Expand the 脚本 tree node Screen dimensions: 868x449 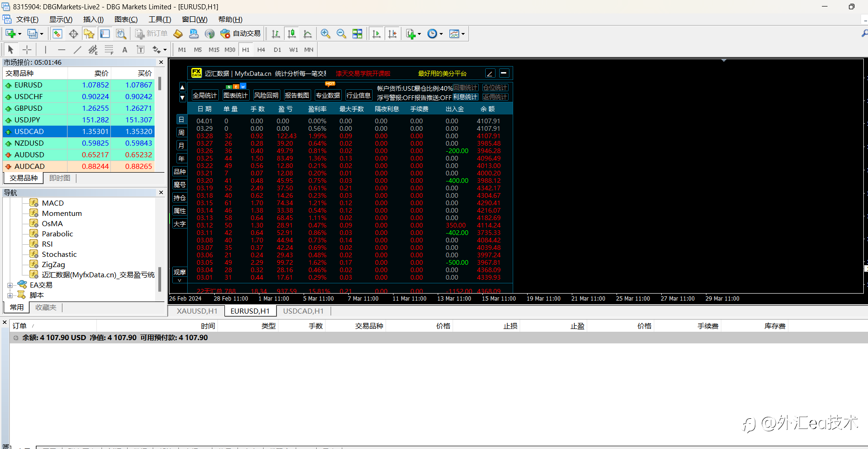pyautogui.click(x=10, y=295)
